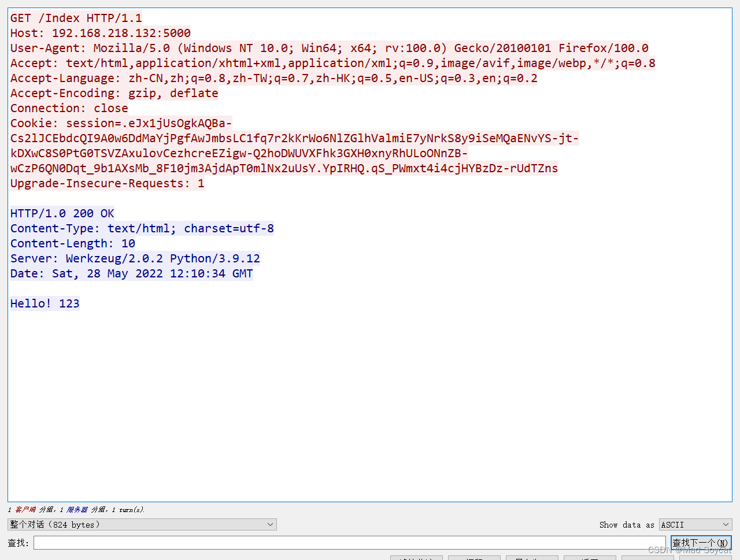
Task: Click the GET /Index HTTP/1.1 request line
Action: pos(76,18)
